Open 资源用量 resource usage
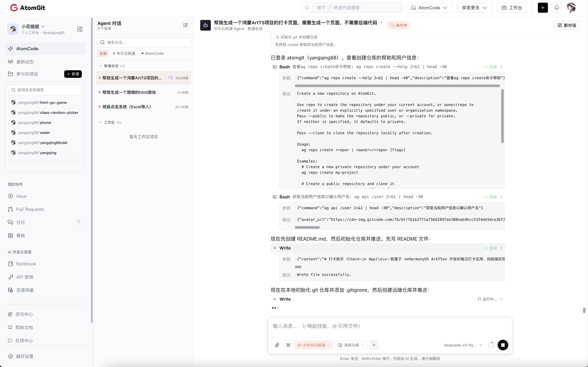The height and width of the screenshot is (367, 588). tap(45, 290)
